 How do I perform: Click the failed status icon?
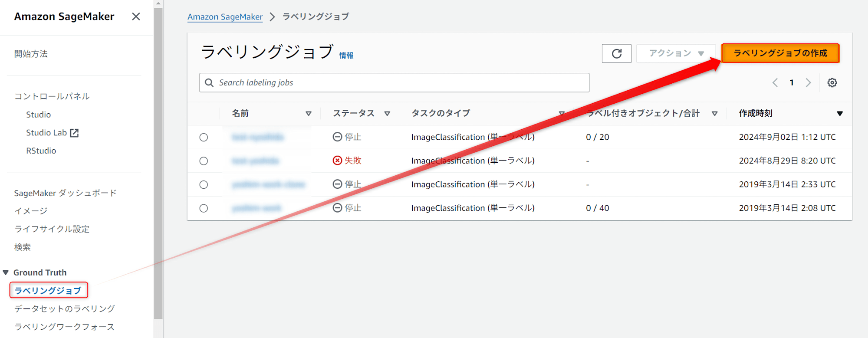pyautogui.click(x=337, y=161)
